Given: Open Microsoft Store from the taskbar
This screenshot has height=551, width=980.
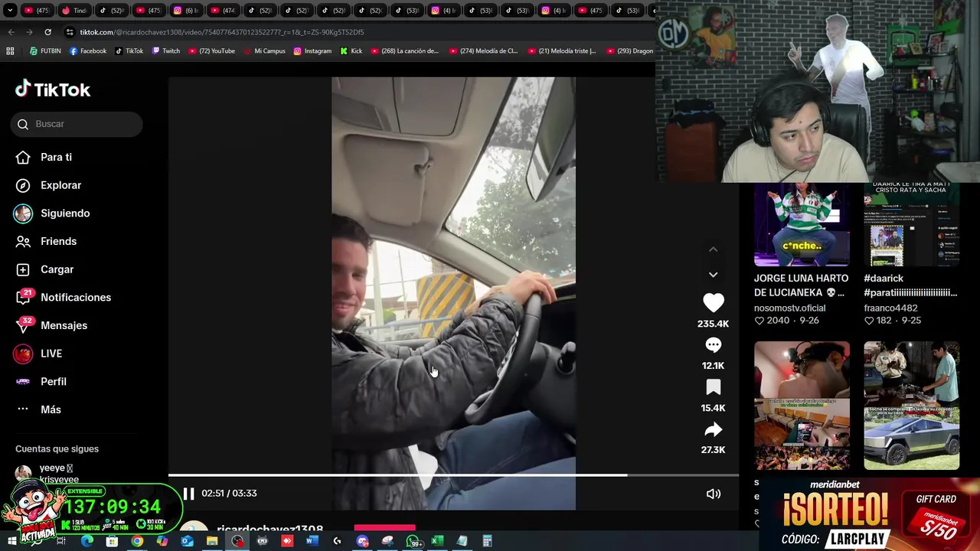Looking at the screenshot, I should pyautogui.click(x=112, y=541).
